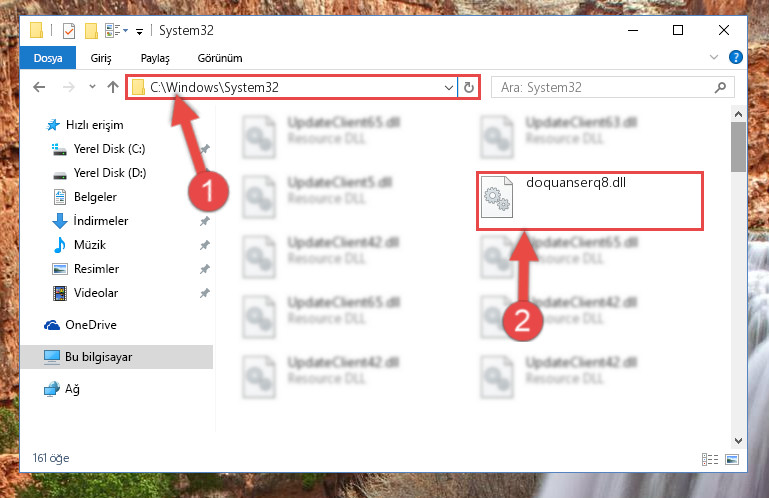
Task: Expand the ribbon with the chevron
Action: [714, 57]
